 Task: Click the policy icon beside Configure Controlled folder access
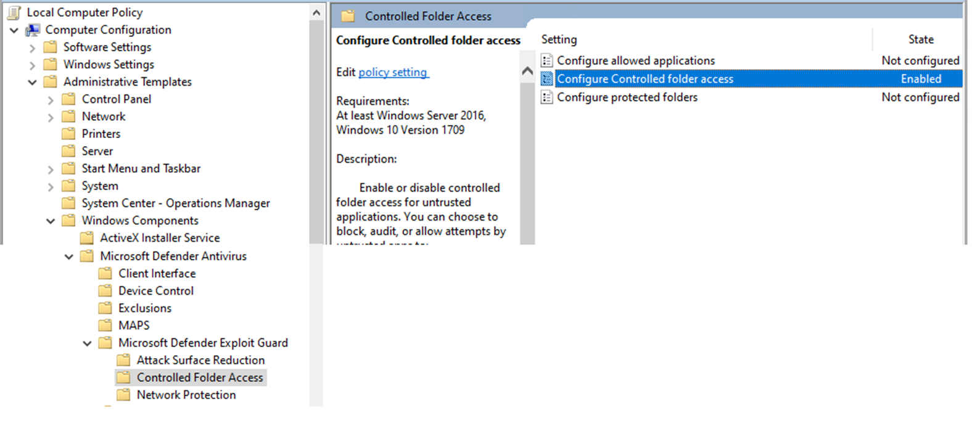[546, 79]
